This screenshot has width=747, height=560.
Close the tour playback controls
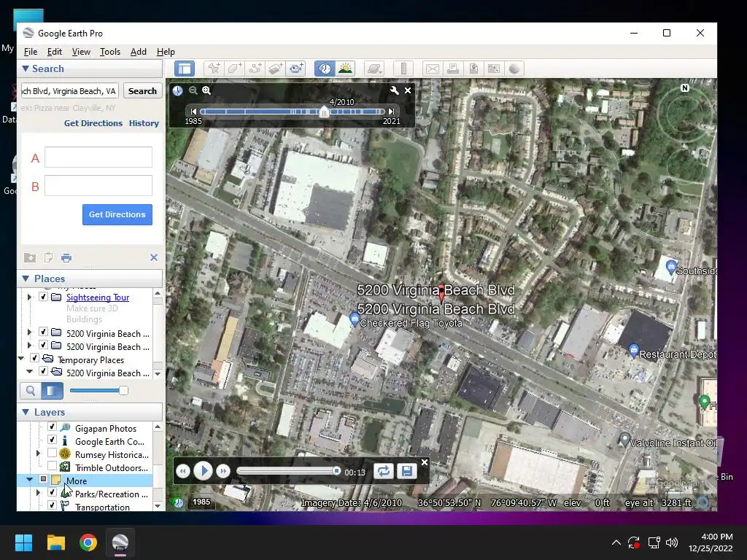pyautogui.click(x=425, y=462)
